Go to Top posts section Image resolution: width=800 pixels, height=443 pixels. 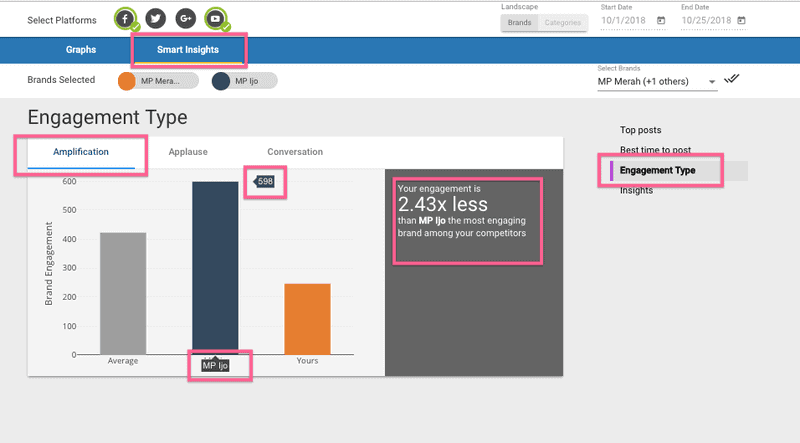click(640, 130)
